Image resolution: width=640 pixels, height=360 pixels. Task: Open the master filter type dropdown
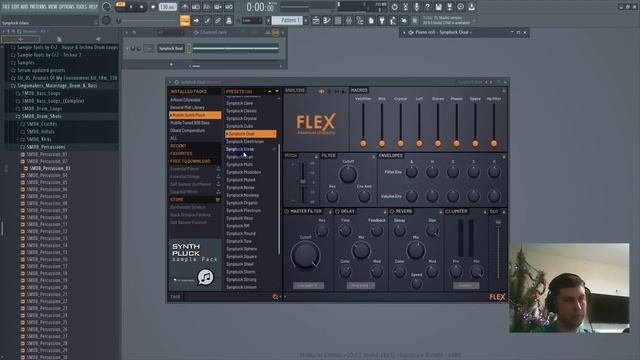click(x=308, y=286)
